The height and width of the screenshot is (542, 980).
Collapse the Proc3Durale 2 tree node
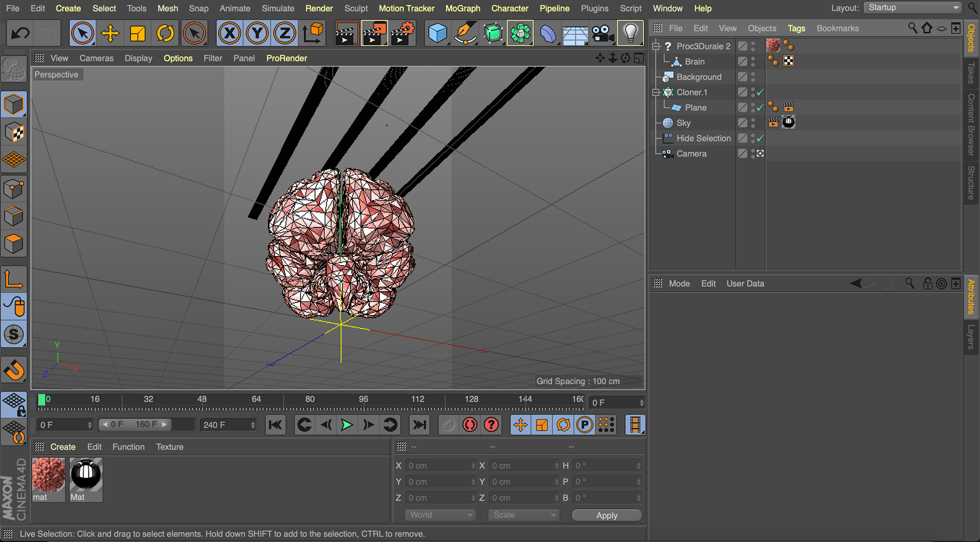[656, 46]
